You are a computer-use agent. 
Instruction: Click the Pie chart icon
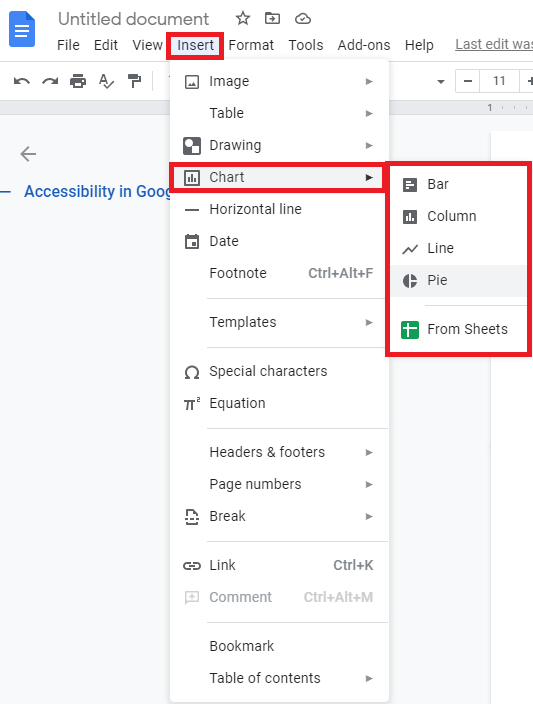click(x=410, y=281)
